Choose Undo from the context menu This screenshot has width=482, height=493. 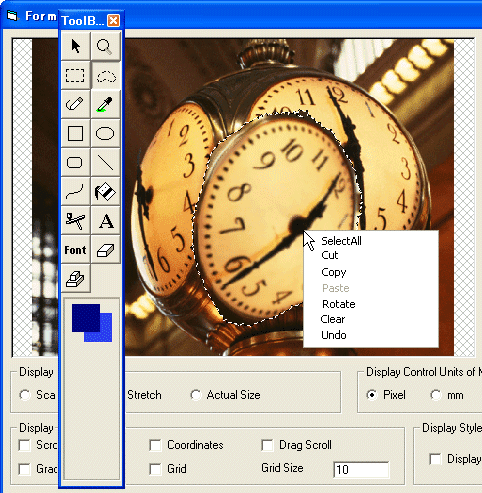pos(334,335)
